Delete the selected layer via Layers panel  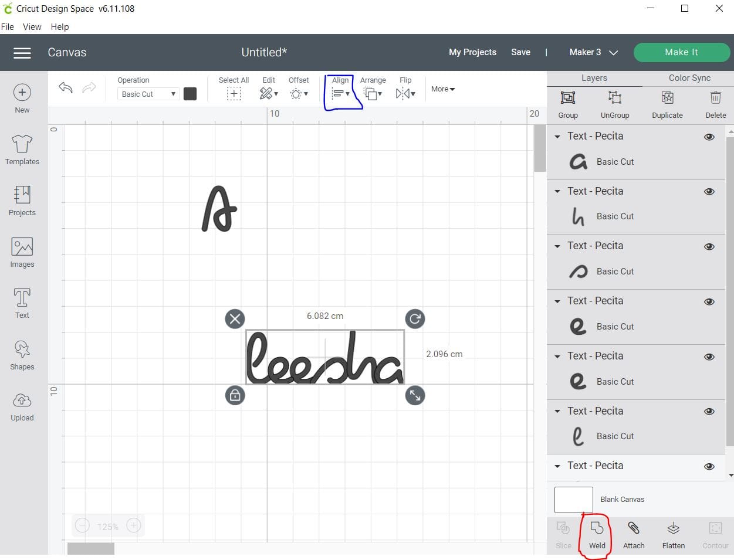[x=716, y=106]
